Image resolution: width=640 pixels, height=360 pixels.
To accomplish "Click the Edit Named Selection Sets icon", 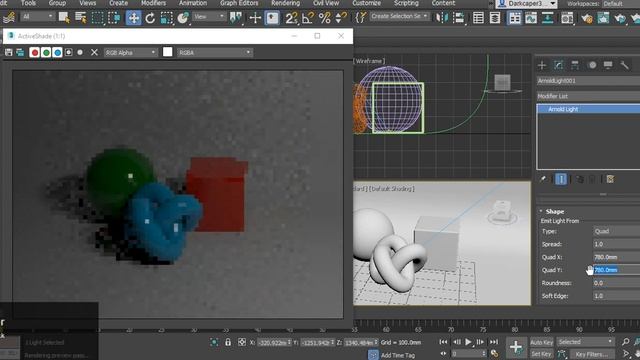I will 361,18.
